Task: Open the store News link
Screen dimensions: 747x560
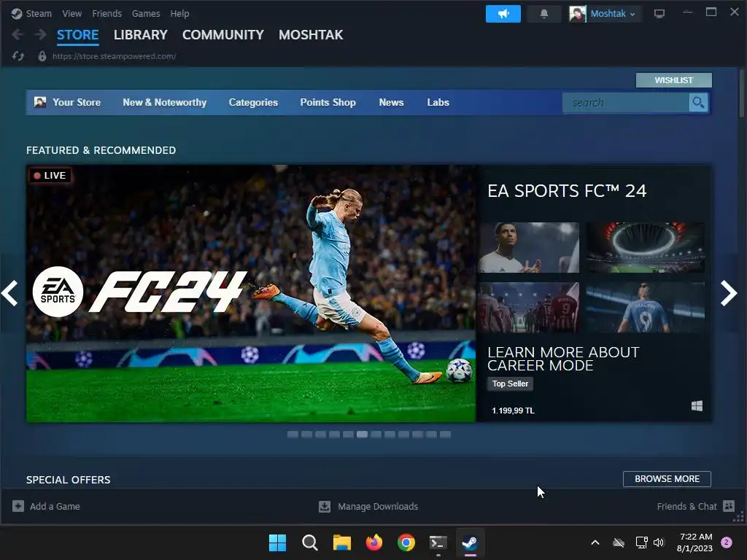Action: pos(391,102)
